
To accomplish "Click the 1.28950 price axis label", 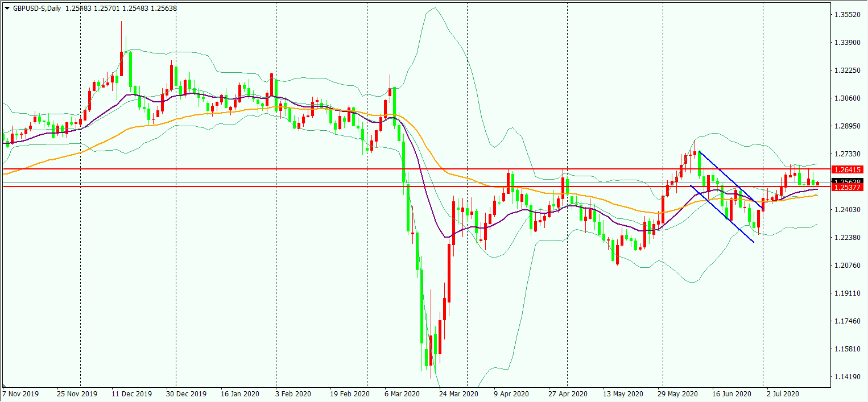I will click(847, 126).
